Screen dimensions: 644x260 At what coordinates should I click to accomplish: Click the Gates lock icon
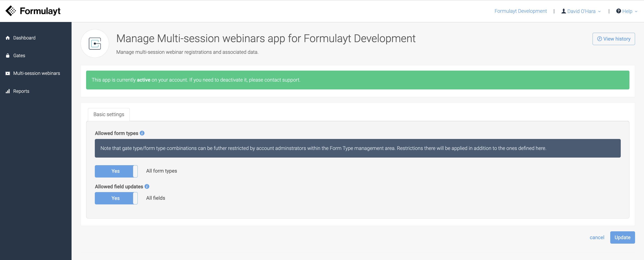coord(8,56)
